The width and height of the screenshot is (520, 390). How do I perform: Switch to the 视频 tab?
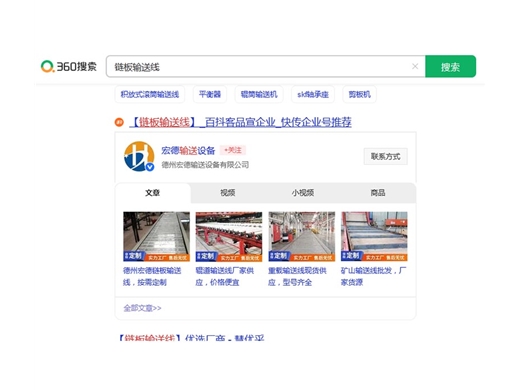tap(228, 193)
